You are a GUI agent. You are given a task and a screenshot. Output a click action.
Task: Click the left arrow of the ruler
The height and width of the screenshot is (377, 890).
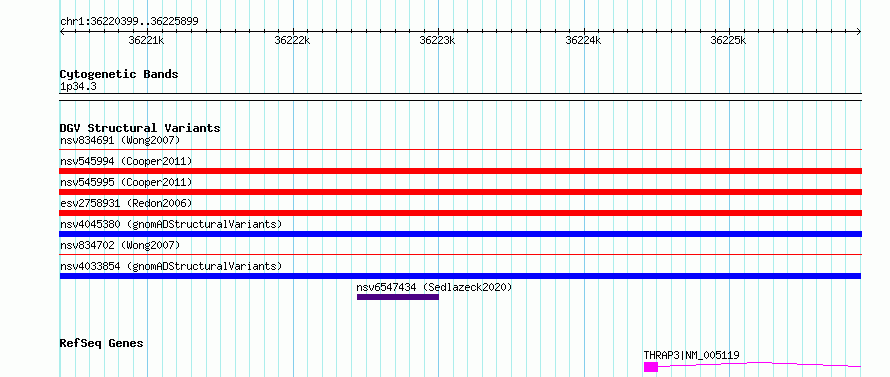click(62, 32)
